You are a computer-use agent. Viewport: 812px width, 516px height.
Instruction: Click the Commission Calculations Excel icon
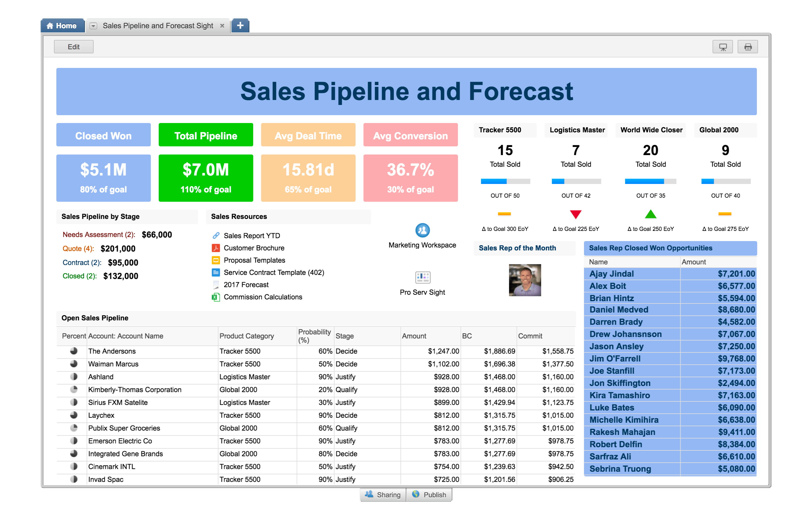point(216,297)
